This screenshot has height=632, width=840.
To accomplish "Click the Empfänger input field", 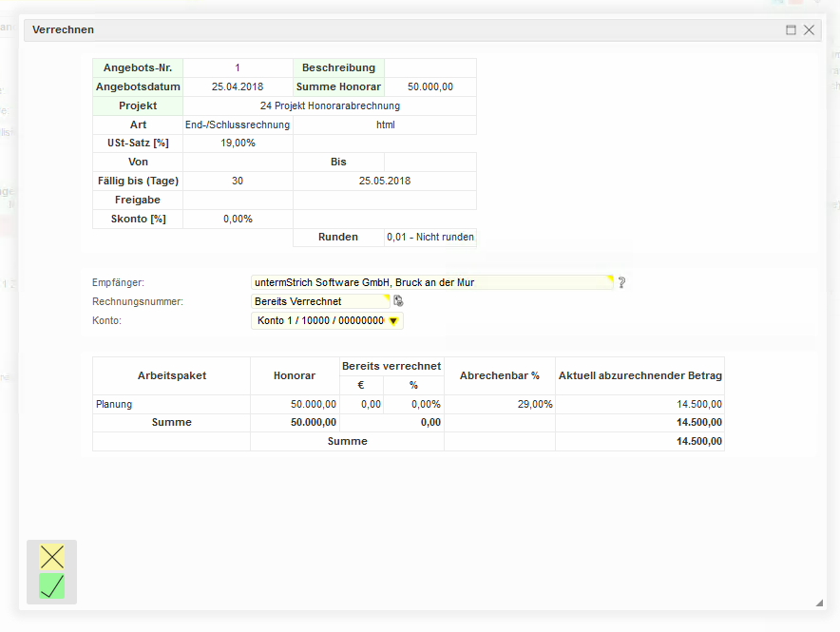I will 431,282.
